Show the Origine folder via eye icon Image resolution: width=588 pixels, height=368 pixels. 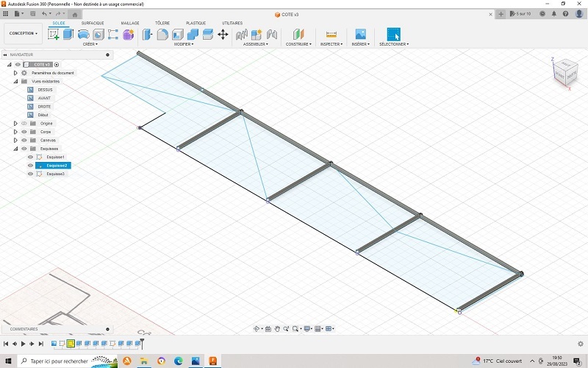24,123
